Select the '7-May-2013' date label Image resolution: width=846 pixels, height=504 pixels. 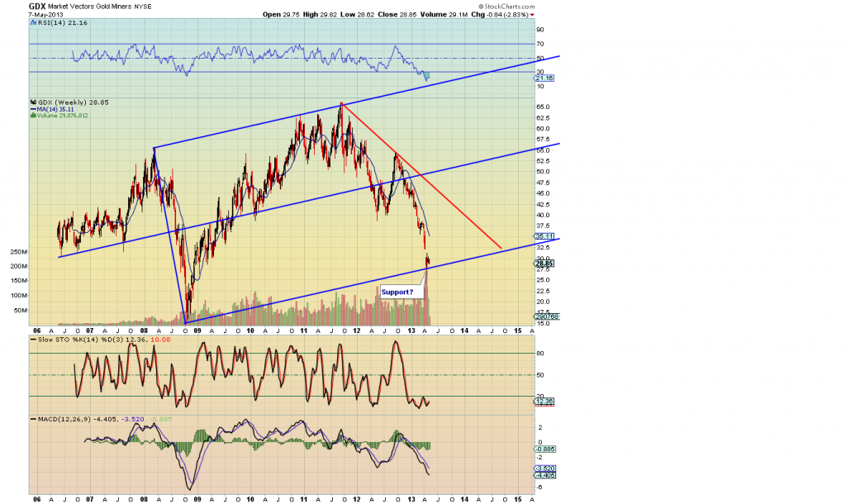(x=46, y=15)
